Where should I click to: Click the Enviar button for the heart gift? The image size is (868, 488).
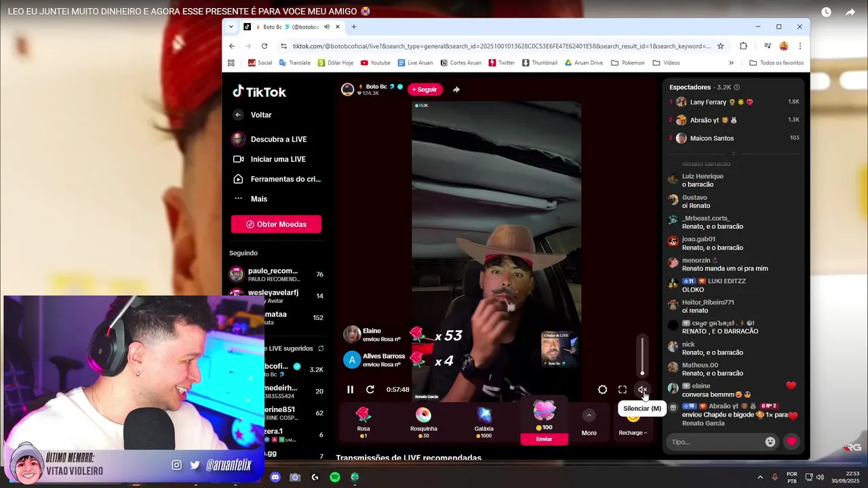click(544, 439)
